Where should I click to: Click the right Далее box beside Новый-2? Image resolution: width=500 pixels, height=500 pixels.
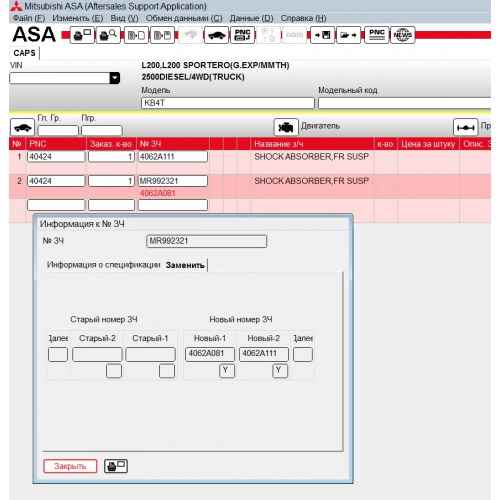click(x=303, y=354)
